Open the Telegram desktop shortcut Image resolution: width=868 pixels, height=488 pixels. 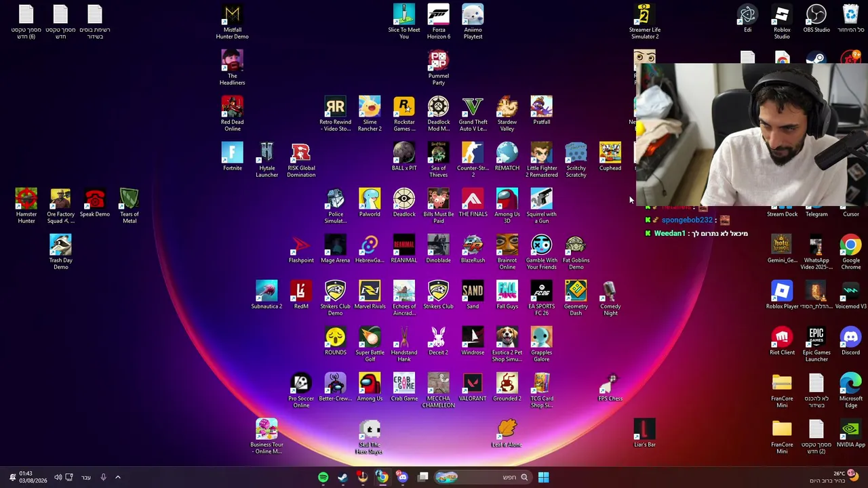(x=816, y=212)
